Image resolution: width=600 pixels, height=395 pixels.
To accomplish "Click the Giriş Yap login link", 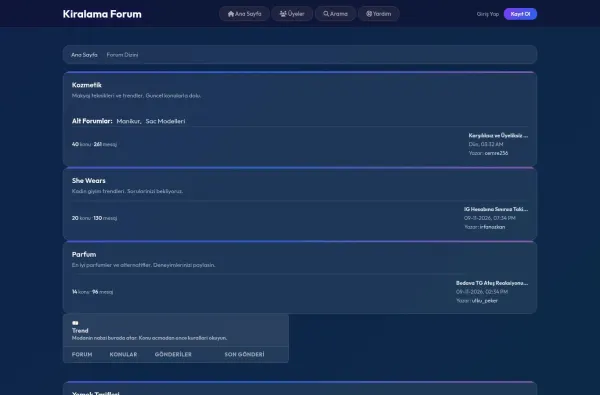I will click(x=488, y=14).
